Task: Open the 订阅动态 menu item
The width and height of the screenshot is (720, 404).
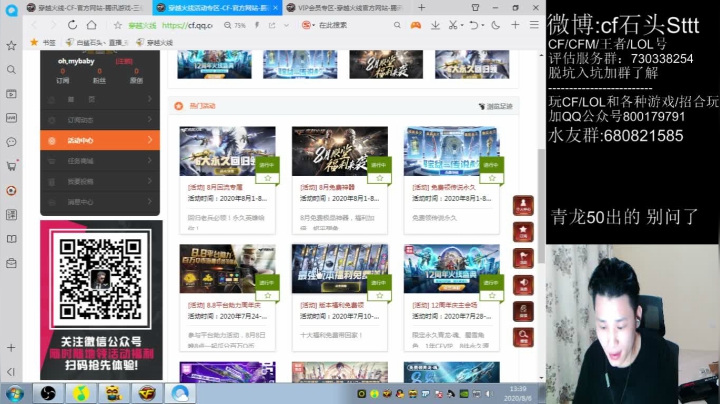Action: click(x=100, y=120)
